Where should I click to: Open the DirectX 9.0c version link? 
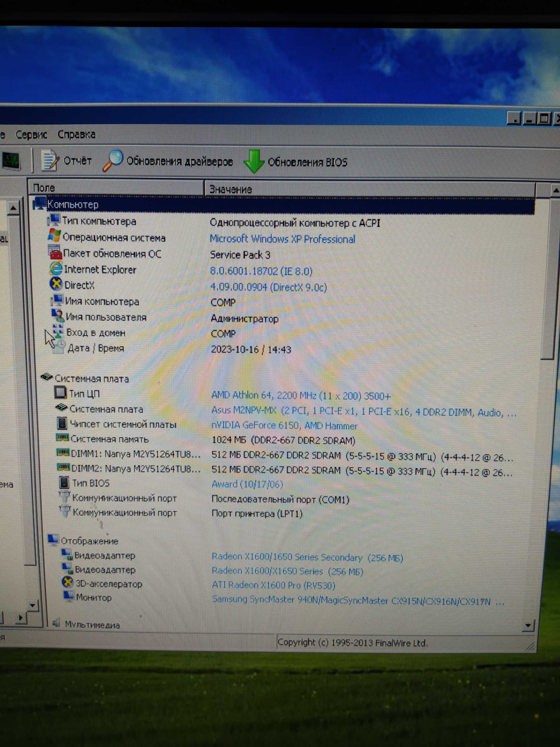[268, 287]
